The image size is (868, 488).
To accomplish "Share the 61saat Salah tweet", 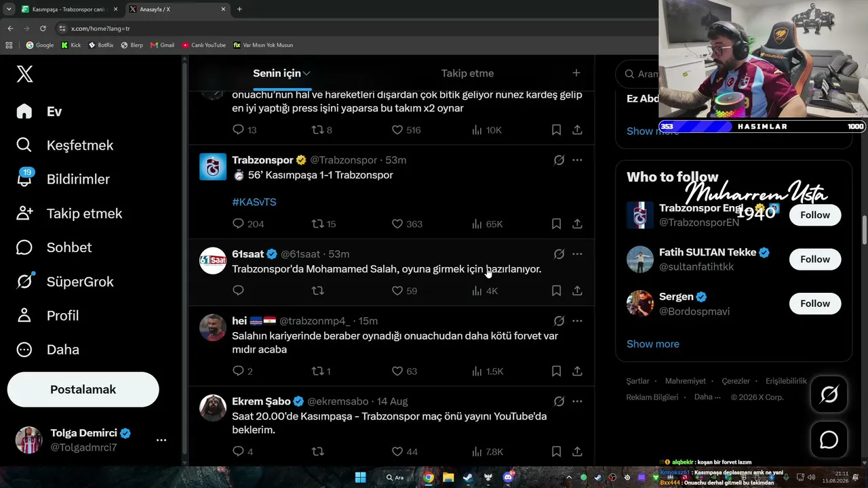I will (577, 291).
